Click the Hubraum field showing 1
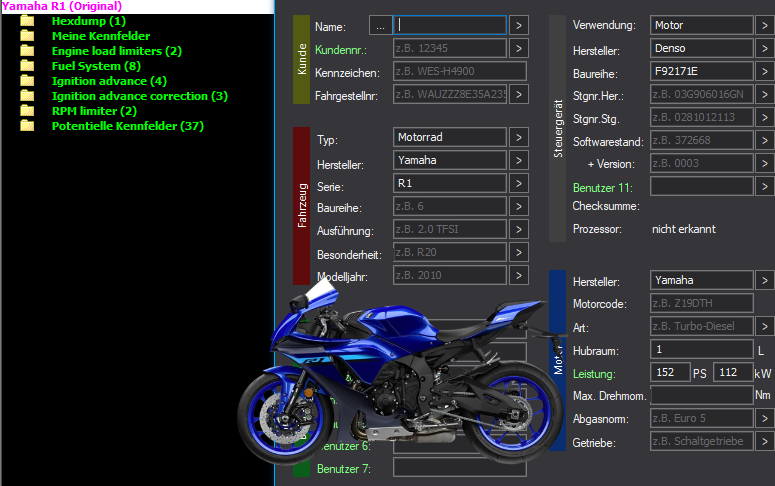 [x=701, y=349]
